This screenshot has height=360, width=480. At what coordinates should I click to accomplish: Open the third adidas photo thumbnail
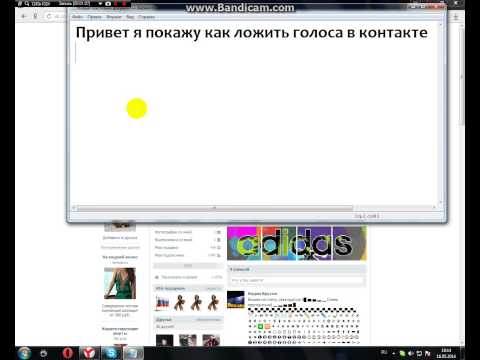click(x=314, y=243)
